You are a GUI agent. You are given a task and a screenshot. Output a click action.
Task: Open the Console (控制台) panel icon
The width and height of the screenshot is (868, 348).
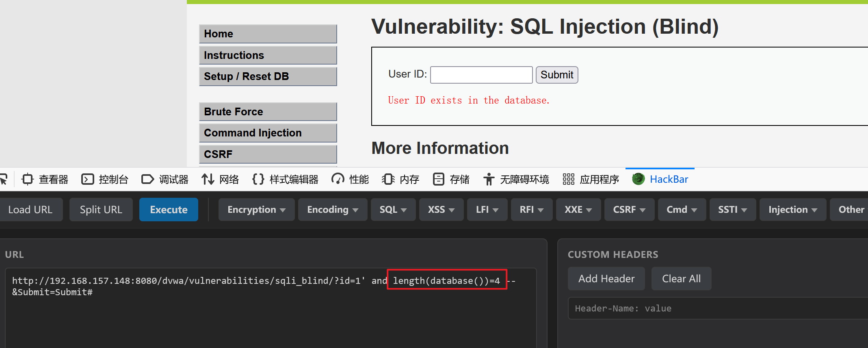click(x=87, y=179)
